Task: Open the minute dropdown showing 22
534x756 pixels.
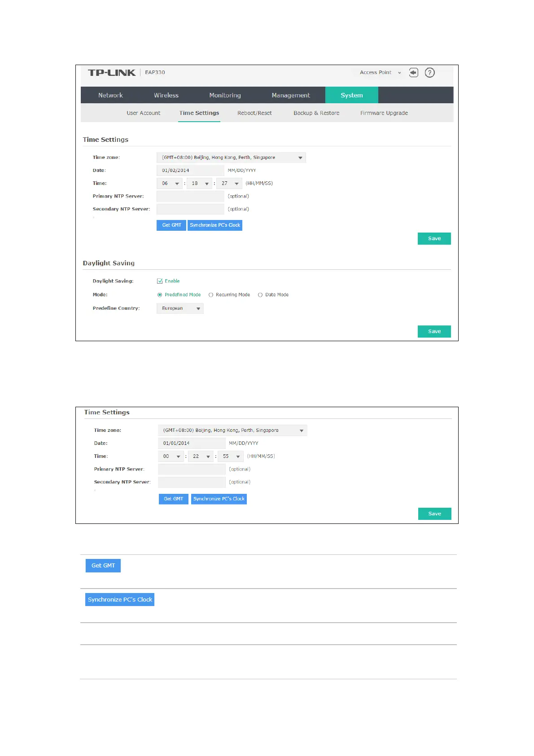Action: 201,457
